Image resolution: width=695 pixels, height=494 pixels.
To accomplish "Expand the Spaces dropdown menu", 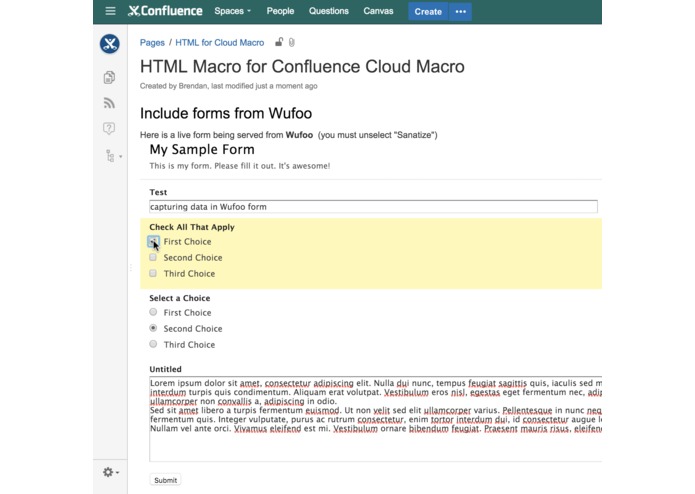I will tap(233, 11).
